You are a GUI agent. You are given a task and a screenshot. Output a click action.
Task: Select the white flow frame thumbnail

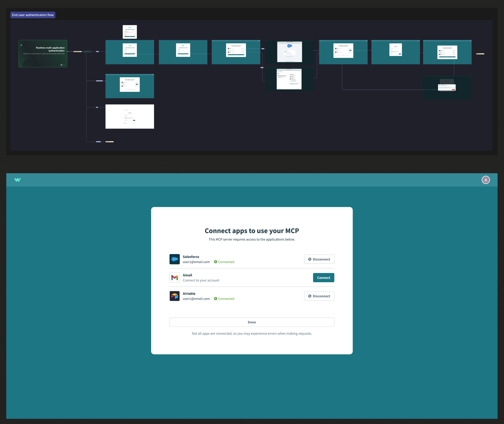click(x=130, y=117)
